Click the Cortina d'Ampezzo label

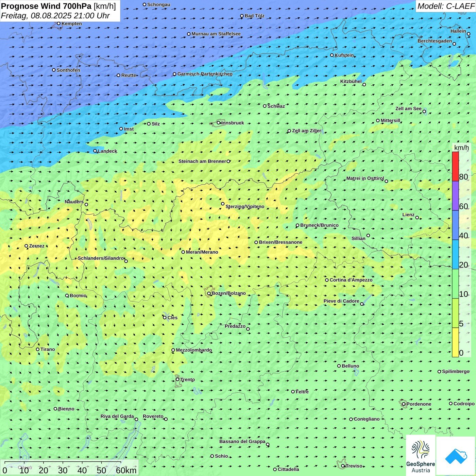click(x=351, y=280)
